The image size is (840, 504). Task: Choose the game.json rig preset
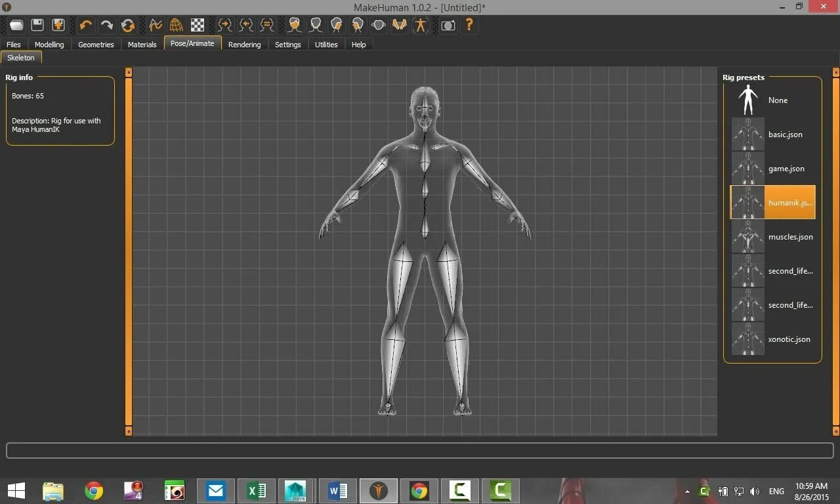[x=772, y=169]
